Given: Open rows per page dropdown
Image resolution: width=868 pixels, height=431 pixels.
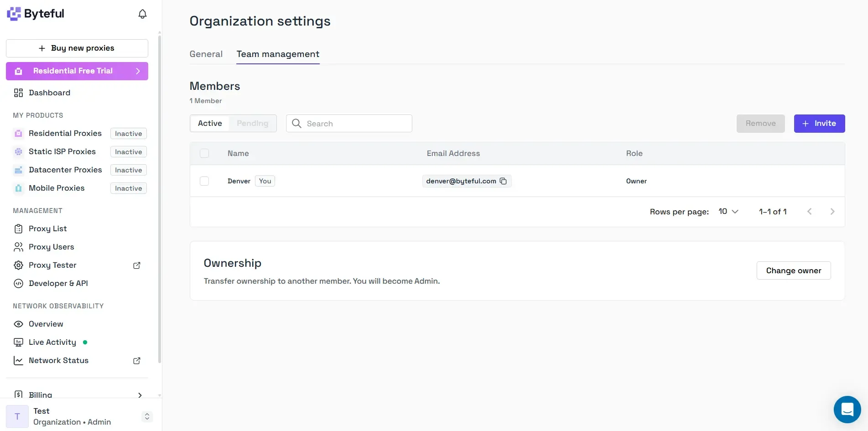Looking at the screenshot, I should (x=728, y=212).
